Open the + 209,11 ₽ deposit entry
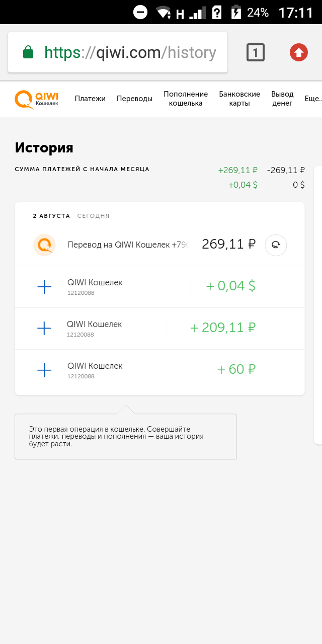 [159, 329]
